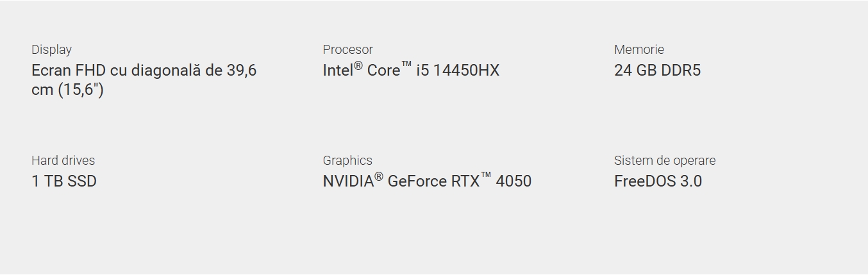Click the Graphics specification label

click(347, 160)
